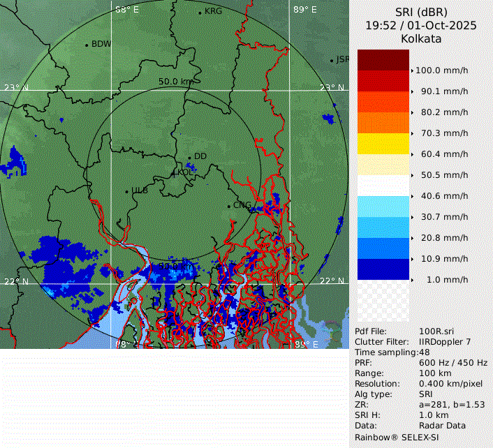Click the BDW station label
The width and height of the screenshot is (493, 448).
tap(101, 44)
